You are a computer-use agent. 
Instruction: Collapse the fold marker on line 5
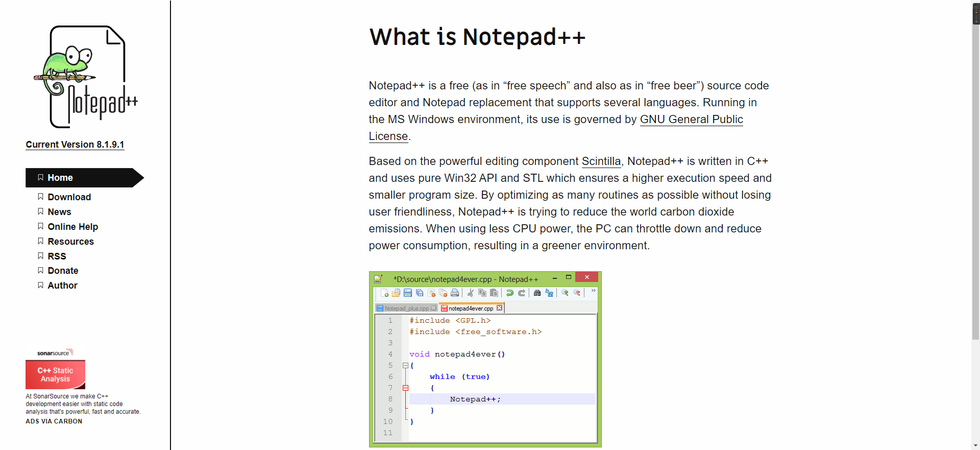coord(405,365)
